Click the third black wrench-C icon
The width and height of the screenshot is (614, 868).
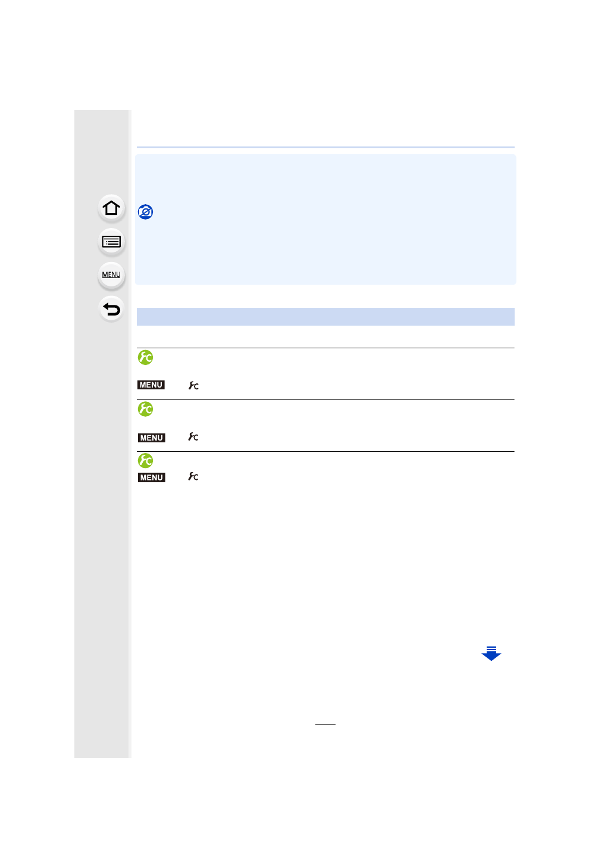[193, 477]
